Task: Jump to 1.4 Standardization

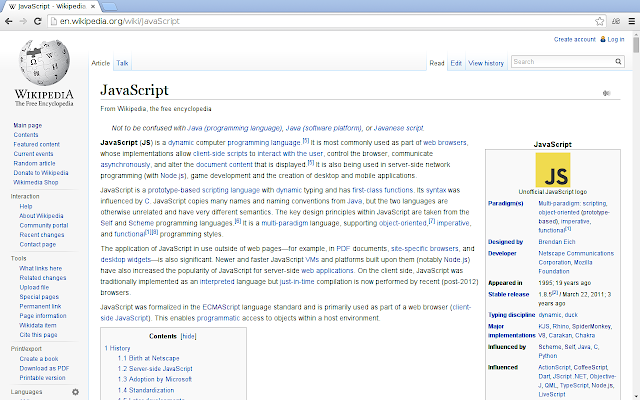Action: (146, 390)
